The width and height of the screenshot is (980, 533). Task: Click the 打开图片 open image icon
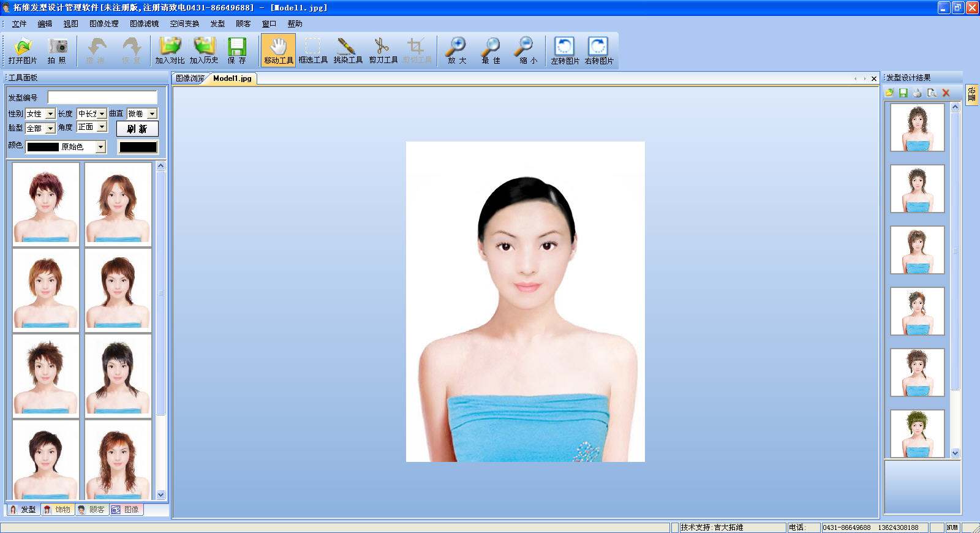(23, 50)
